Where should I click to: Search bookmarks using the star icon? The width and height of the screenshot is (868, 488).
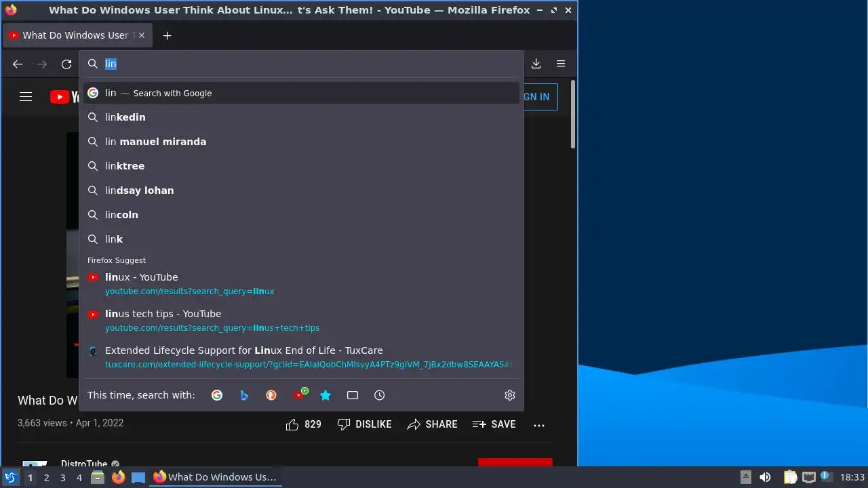pyautogui.click(x=325, y=395)
